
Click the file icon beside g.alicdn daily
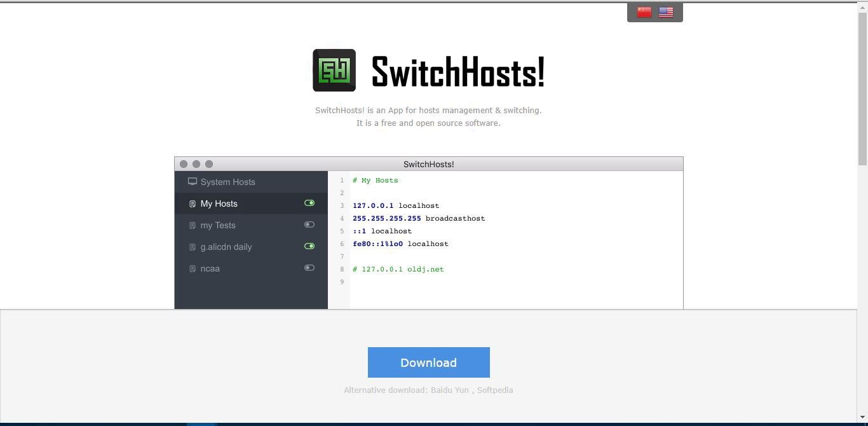[193, 247]
